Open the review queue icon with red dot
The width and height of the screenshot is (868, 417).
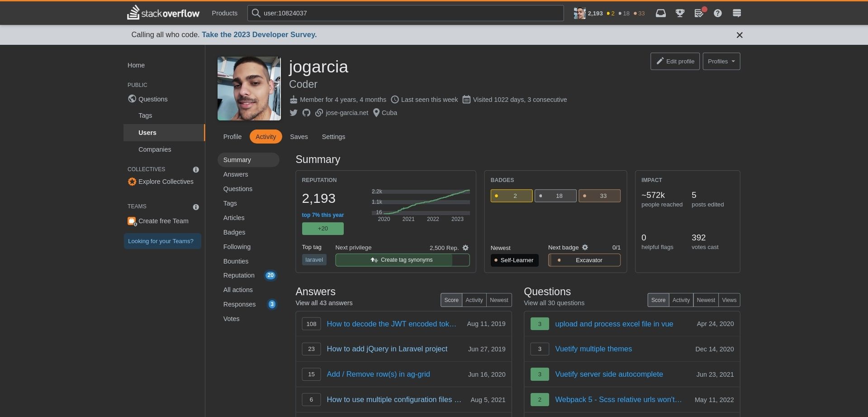point(698,14)
